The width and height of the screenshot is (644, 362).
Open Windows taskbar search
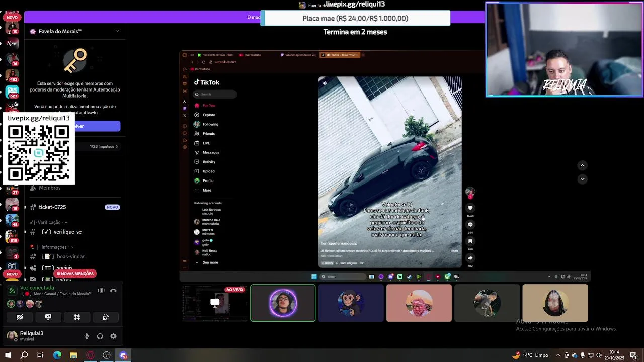(24, 355)
